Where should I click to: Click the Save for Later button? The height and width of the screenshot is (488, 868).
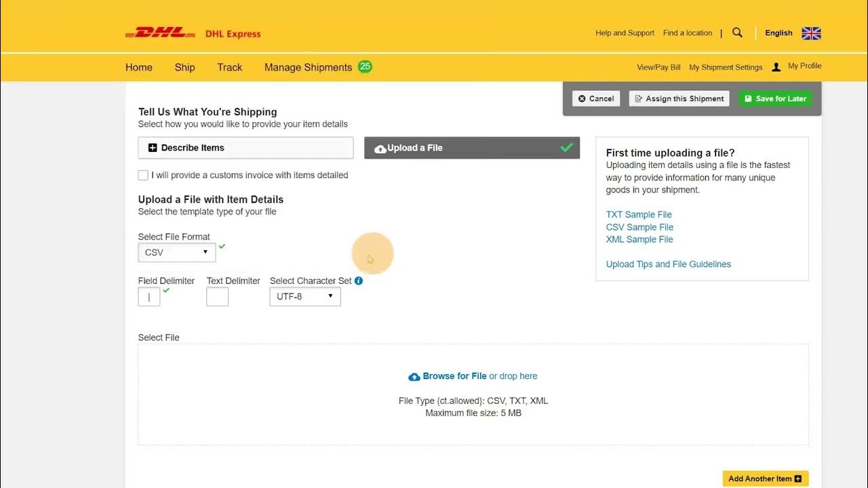point(774,99)
